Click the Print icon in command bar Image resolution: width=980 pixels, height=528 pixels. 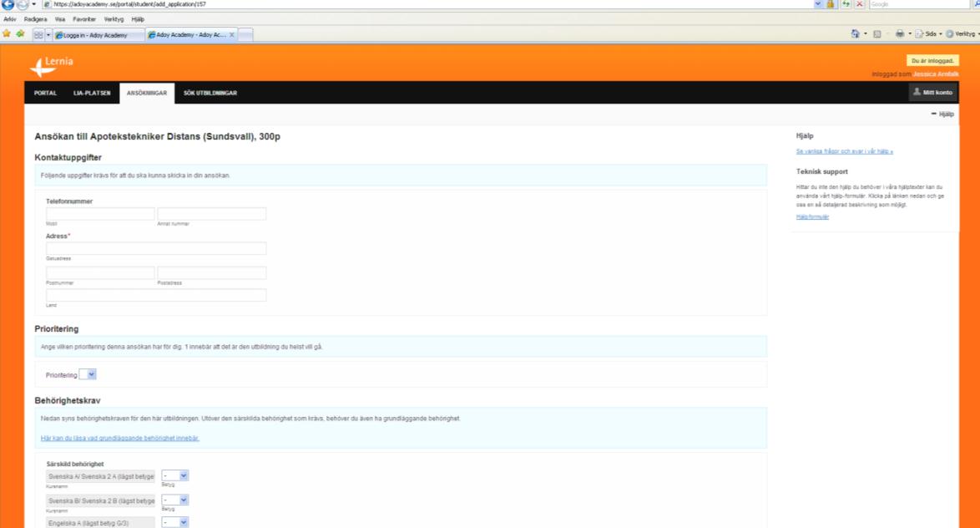pos(899,33)
